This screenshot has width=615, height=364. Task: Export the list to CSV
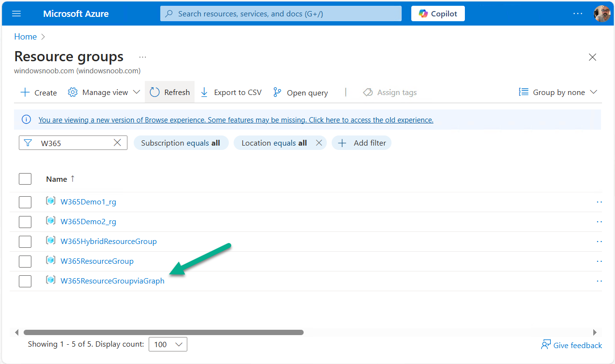coord(231,93)
